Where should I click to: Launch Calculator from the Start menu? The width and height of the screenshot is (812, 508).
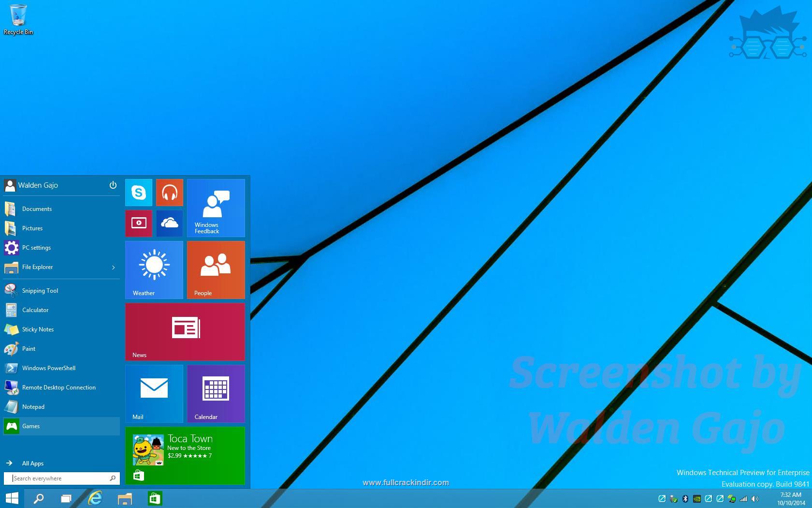(x=61, y=310)
